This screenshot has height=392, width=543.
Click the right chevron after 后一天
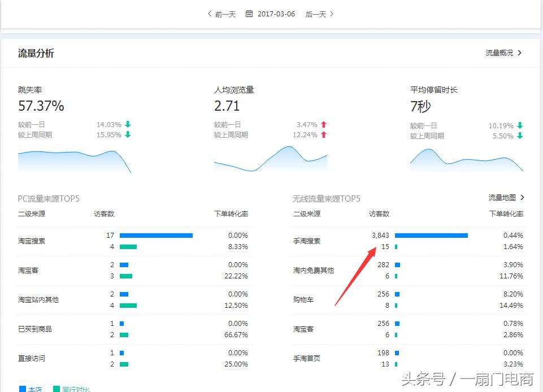[x=333, y=14]
